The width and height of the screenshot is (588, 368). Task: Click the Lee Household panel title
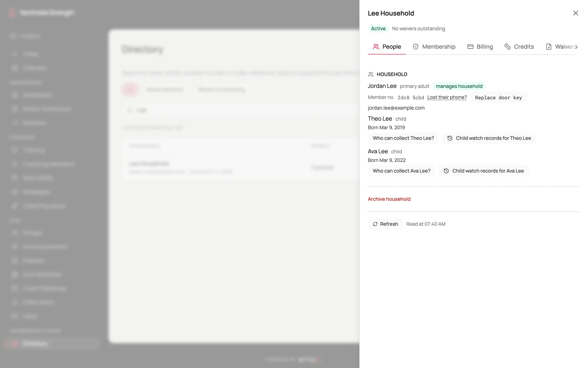click(x=391, y=13)
